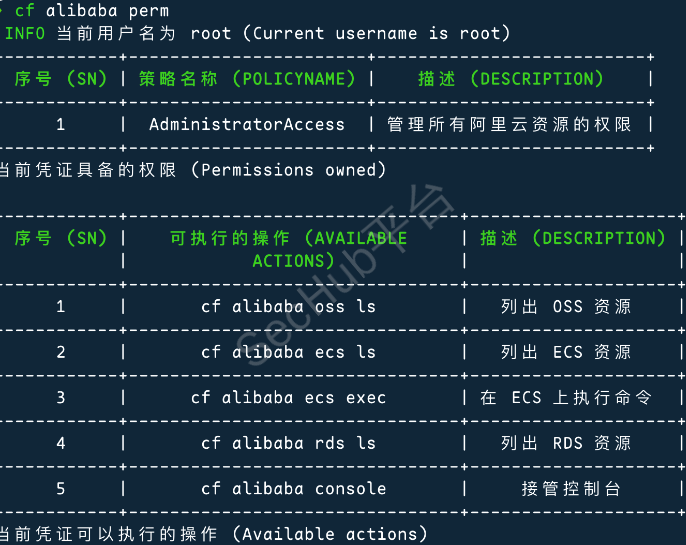Click the 列出 ECS 资源 description

[566, 352]
